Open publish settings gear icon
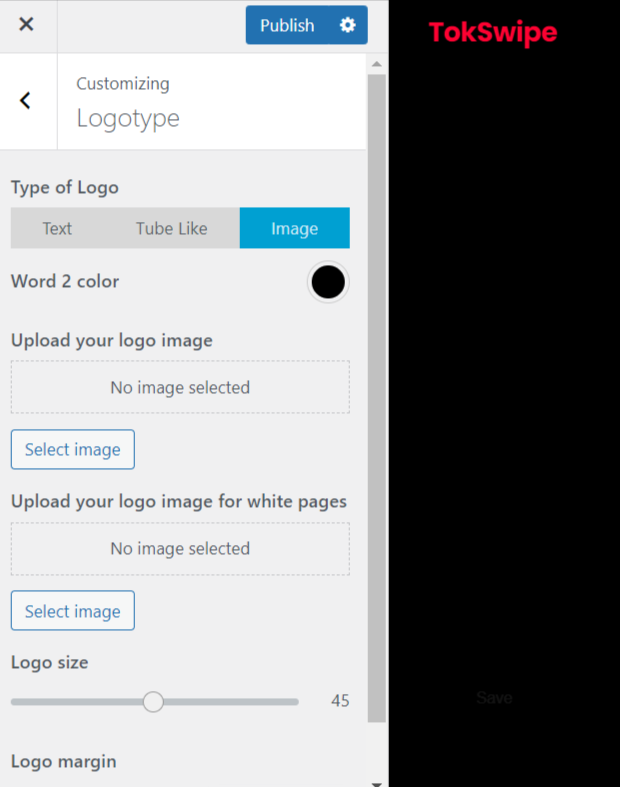This screenshot has height=787, width=620. [x=347, y=25]
